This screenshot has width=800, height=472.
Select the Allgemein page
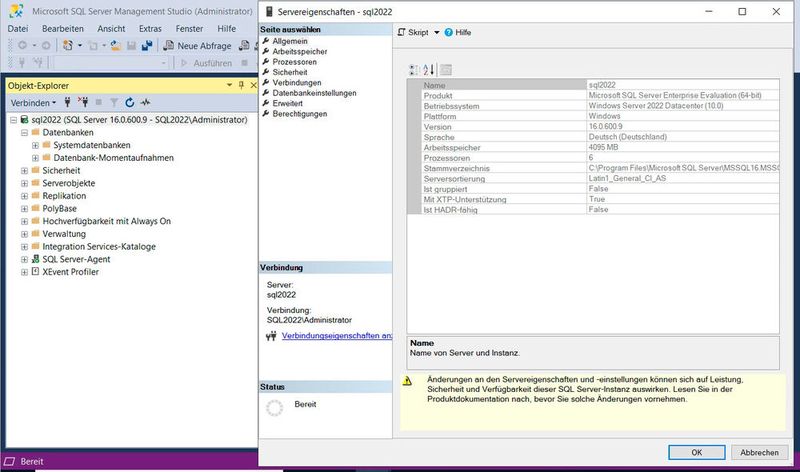(290, 41)
